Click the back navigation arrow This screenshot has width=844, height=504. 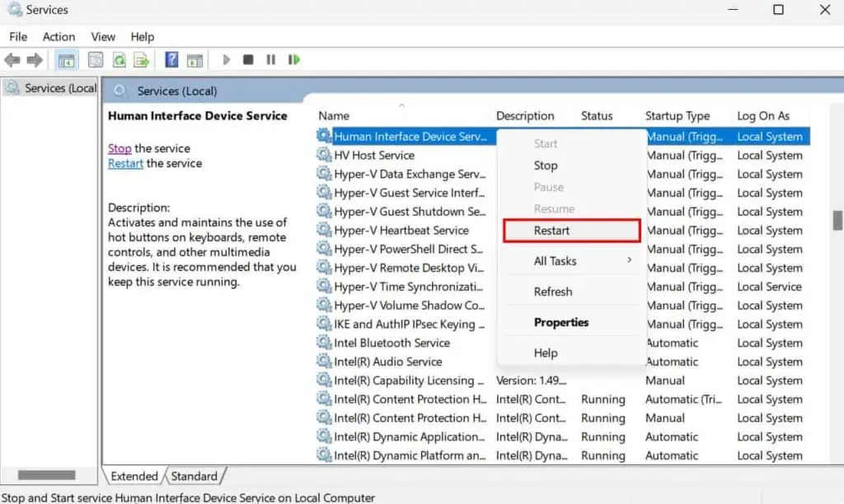click(12, 58)
